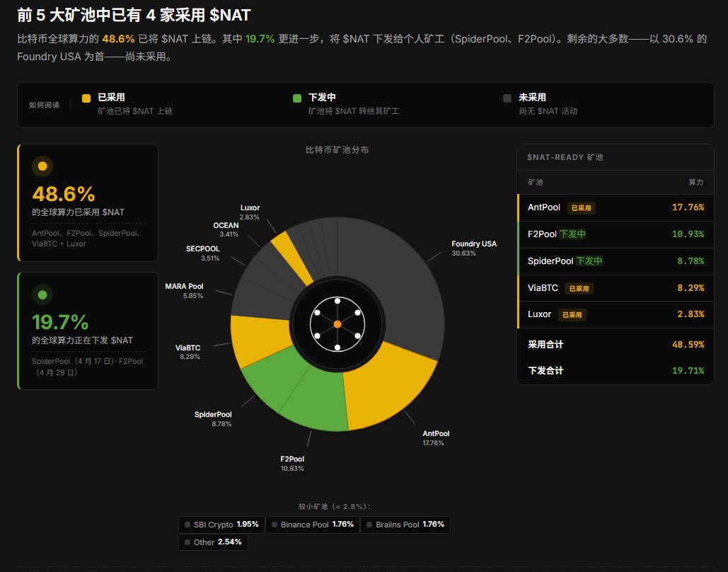The width and height of the screenshot is (728, 572).
Task: Click the AntPool row in the table
Action: tap(616, 207)
